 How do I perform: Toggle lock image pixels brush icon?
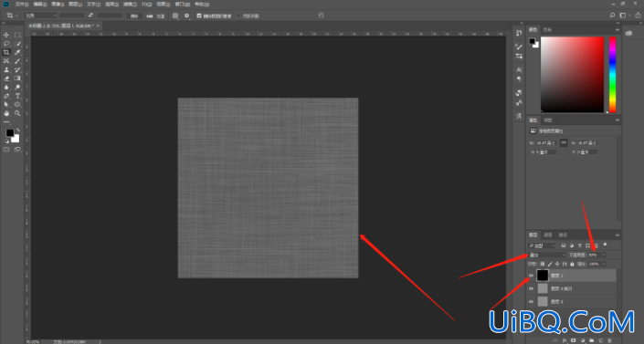click(550, 264)
